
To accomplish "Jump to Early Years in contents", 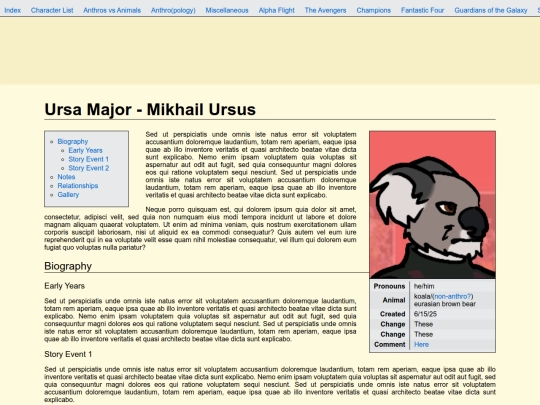I will click(x=85, y=150).
